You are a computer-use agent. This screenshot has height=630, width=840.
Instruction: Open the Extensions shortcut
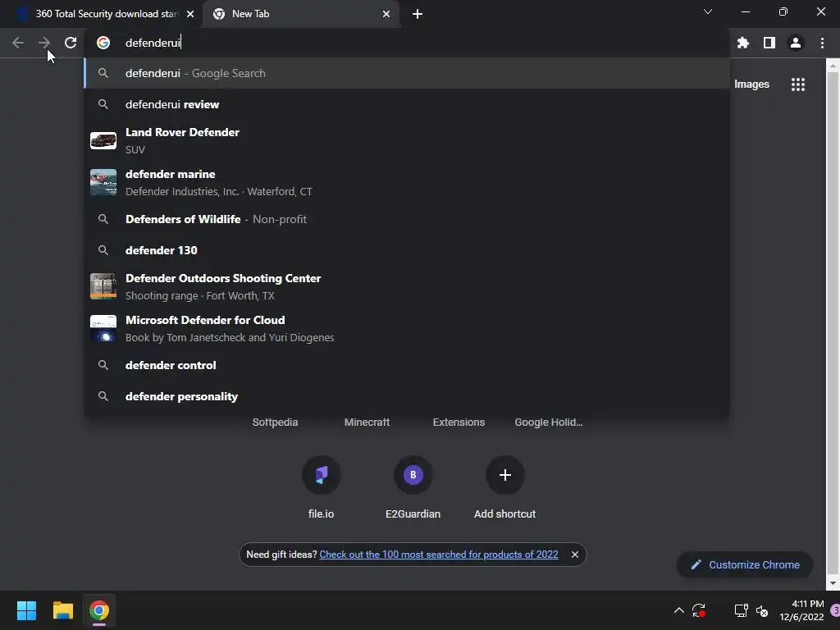pyautogui.click(x=459, y=422)
